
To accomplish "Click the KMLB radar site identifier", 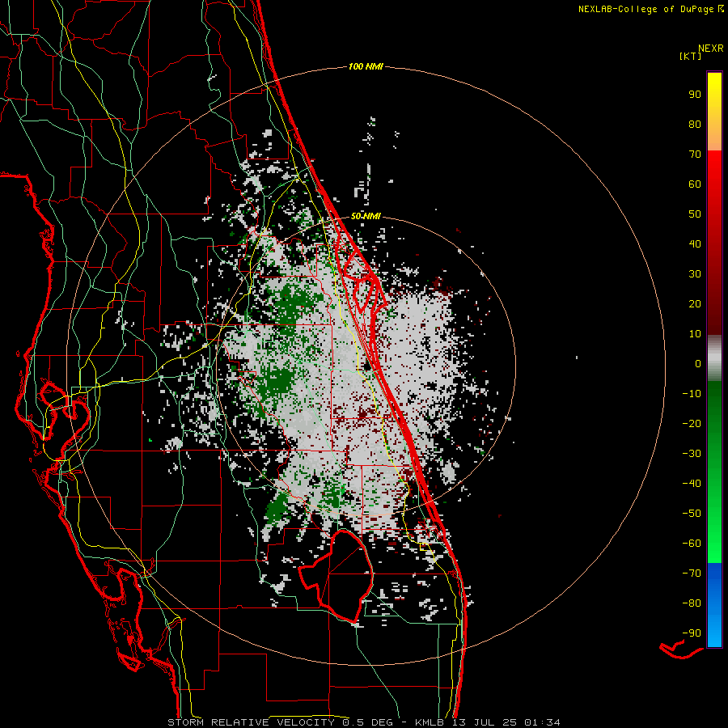I will [430, 722].
